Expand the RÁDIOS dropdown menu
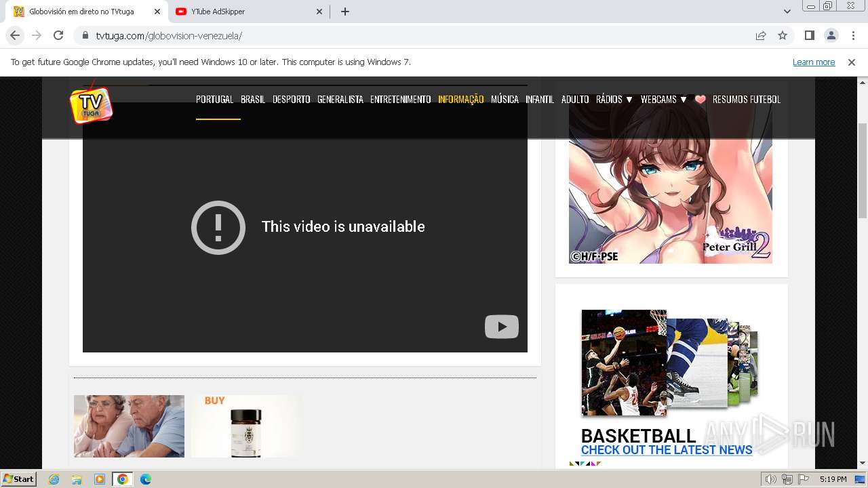This screenshot has height=488, width=868. click(614, 100)
